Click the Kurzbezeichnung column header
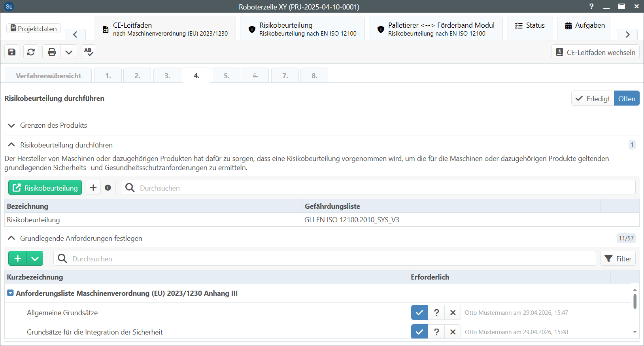 pos(206,277)
